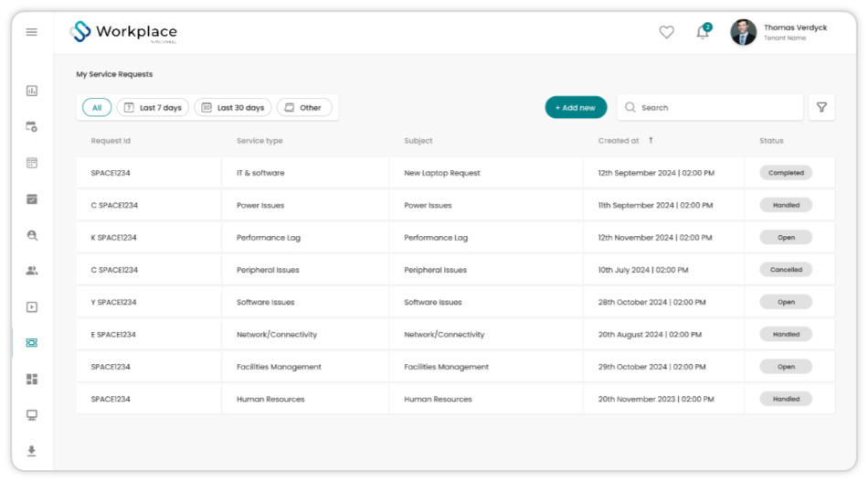This screenshot has width=868, height=482.
Task: Open the notifications bell
Action: pos(703,32)
